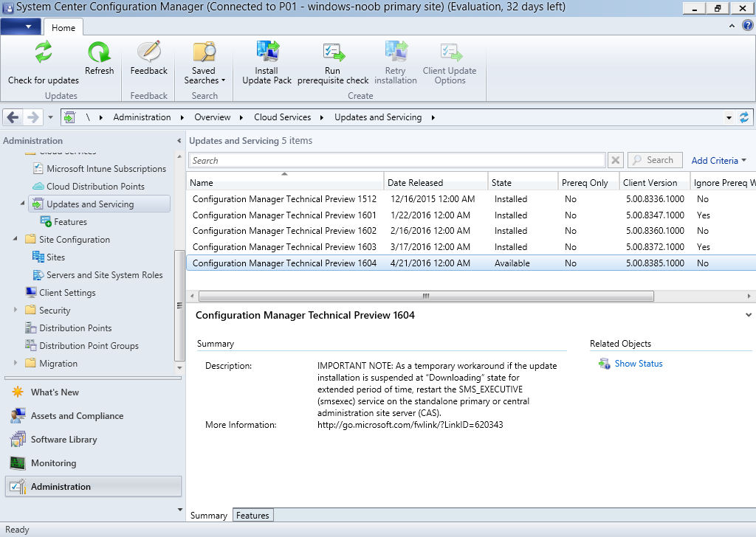Click the Show Status link

click(x=639, y=364)
